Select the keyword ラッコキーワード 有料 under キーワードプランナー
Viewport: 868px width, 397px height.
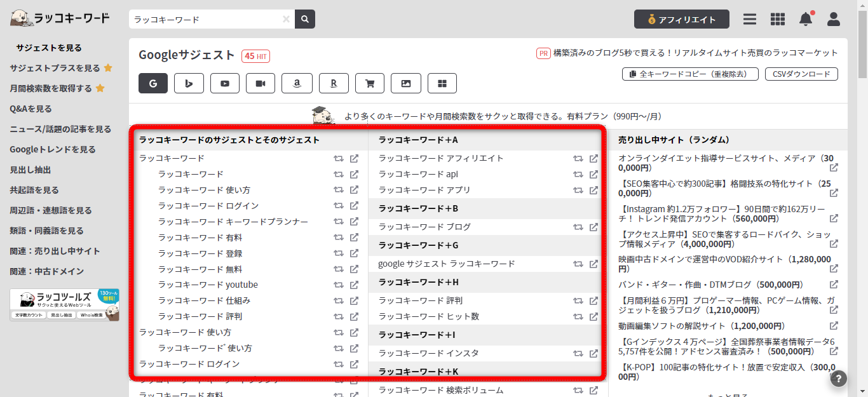coord(200,238)
